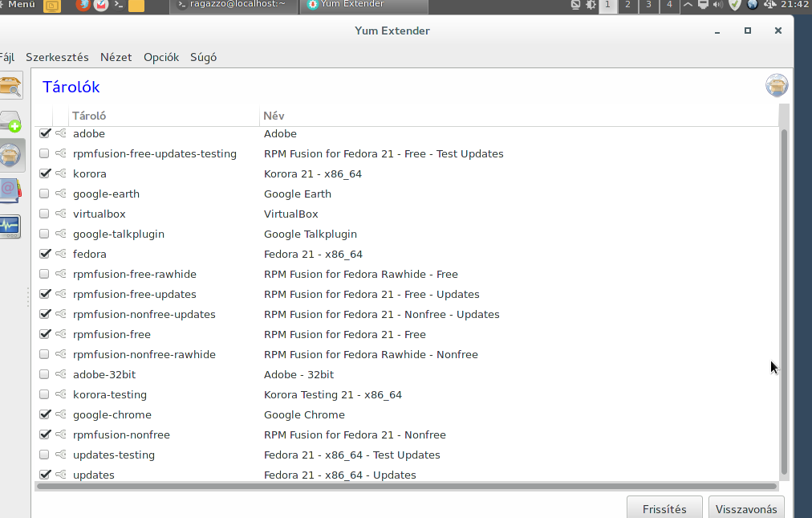This screenshot has height=518, width=812.
Task: Click the repo icon next to virtualbox
Action: coord(61,214)
